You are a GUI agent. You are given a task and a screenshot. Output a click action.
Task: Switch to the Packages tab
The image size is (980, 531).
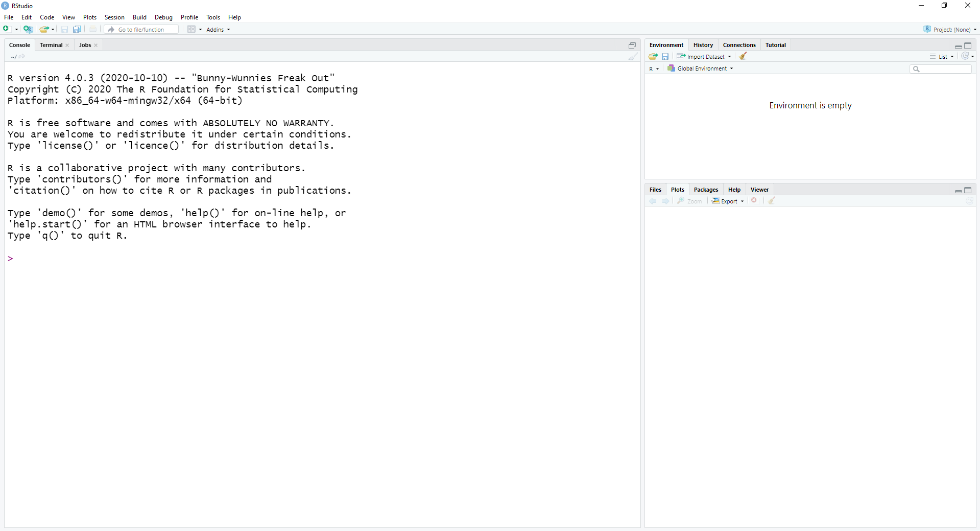point(706,190)
